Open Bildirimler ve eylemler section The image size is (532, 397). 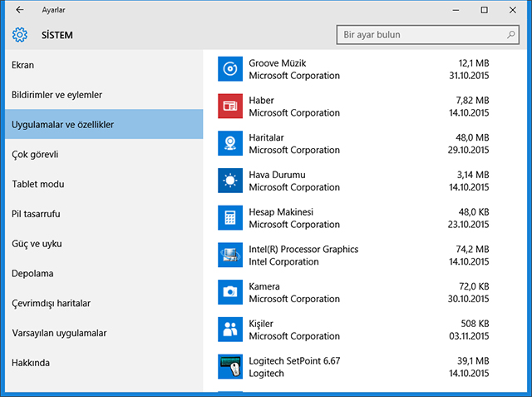point(104,95)
